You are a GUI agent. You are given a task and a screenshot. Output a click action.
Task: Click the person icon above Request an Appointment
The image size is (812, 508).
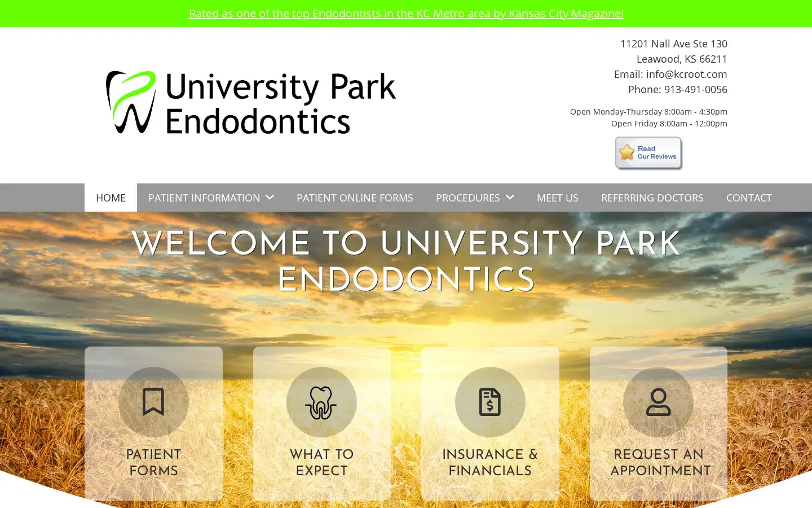(x=658, y=402)
